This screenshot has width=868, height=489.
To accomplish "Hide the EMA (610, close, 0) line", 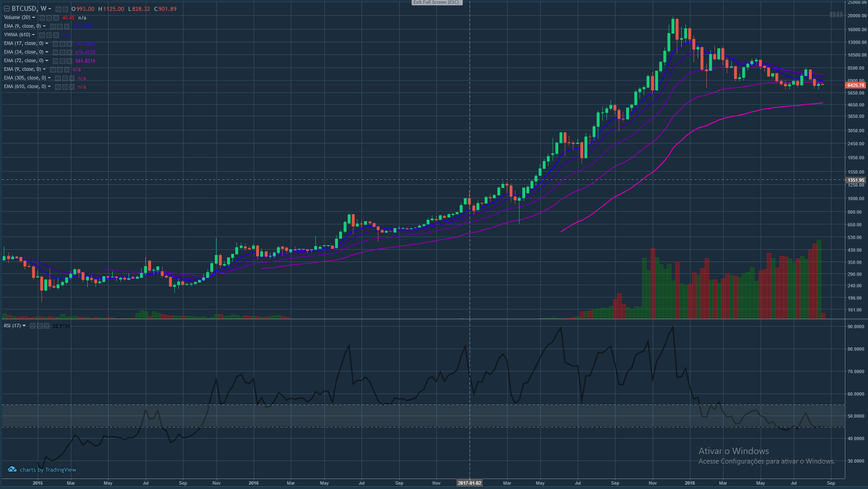I will click(58, 87).
